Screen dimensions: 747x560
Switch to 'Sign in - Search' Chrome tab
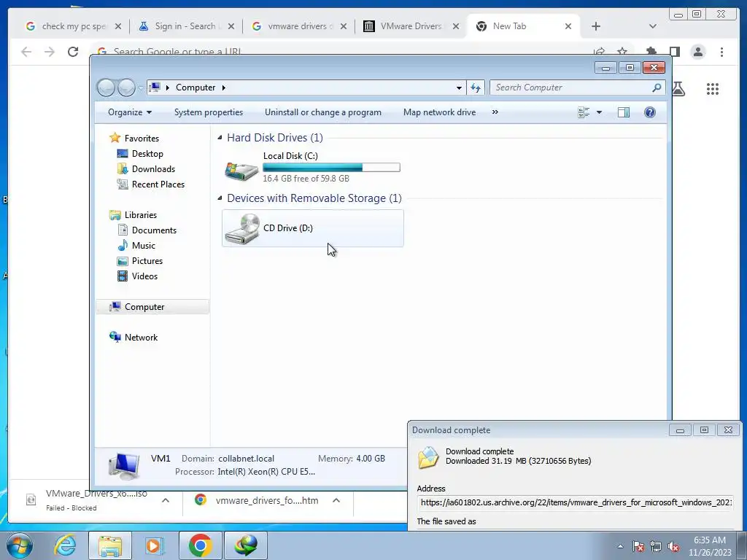pos(186,26)
